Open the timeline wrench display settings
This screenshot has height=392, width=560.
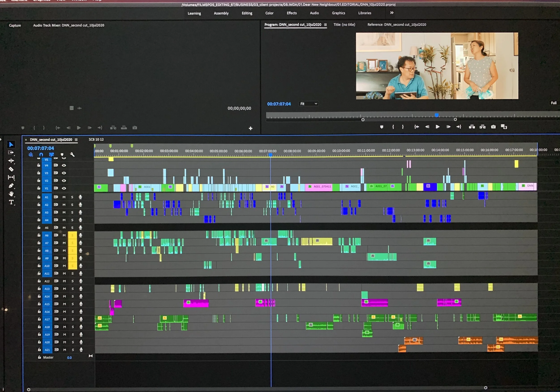coord(72,154)
